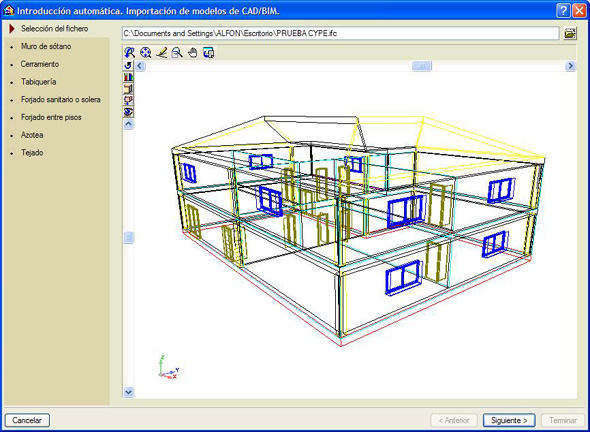590x432 pixels.
Task: Select the zoom extents magnifier icon
Action: (145, 53)
